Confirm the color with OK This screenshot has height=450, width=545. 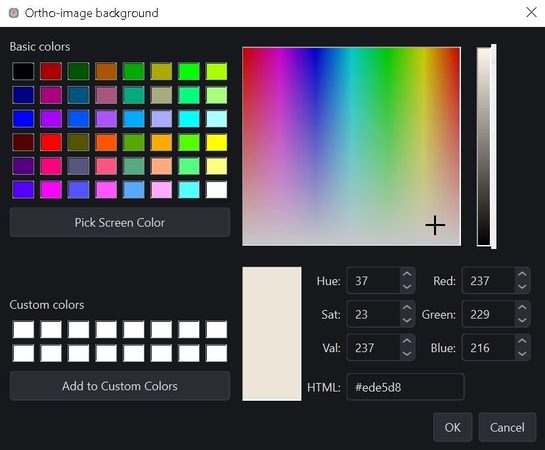pos(453,427)
